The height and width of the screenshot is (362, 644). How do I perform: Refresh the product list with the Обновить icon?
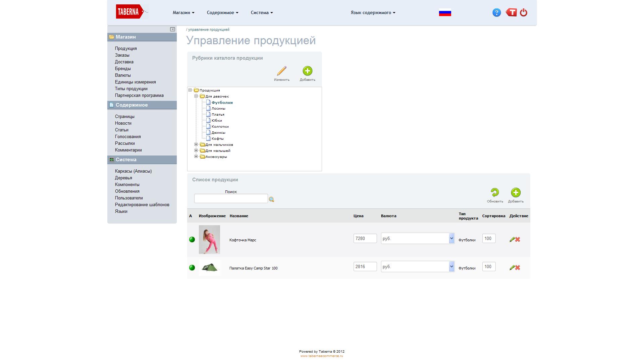pyautogui.click(x=495, y=193)
